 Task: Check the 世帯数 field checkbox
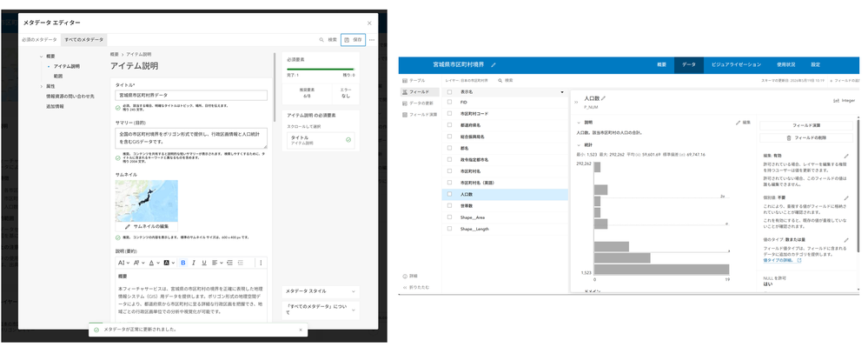449,205
